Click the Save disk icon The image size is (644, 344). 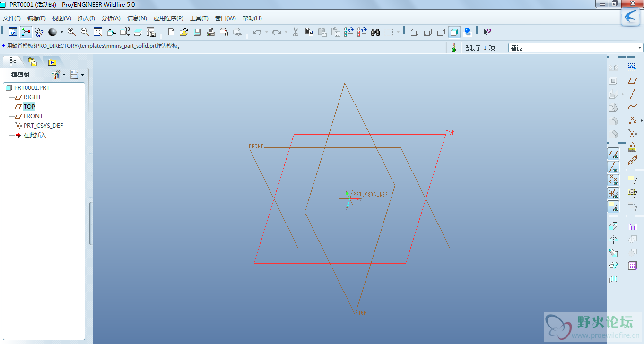pos(198,32)
